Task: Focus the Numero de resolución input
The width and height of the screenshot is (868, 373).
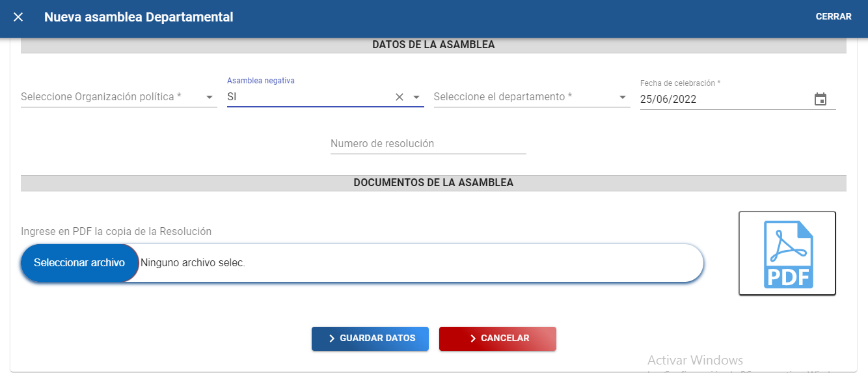Action: [427, 144]
